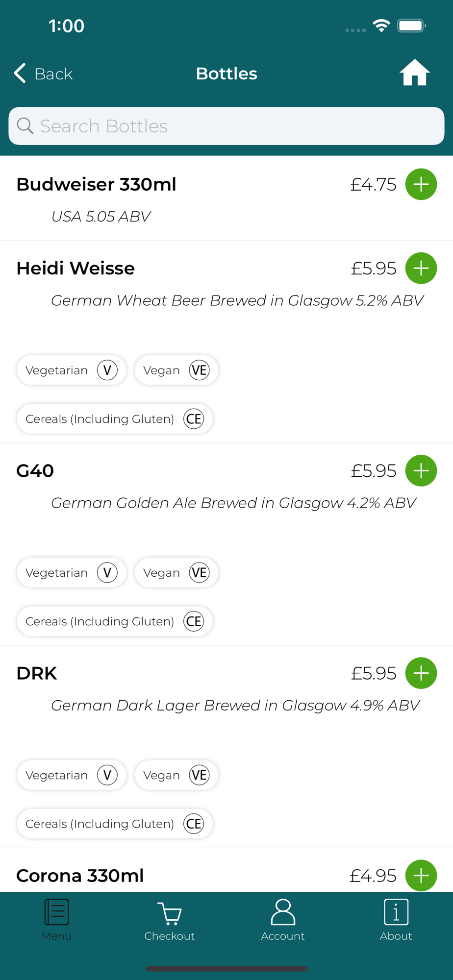Tap the Budweiser USA 5.05 ABV description
The height and width of the screenshot is (980, 453).
tap(101, 216)
